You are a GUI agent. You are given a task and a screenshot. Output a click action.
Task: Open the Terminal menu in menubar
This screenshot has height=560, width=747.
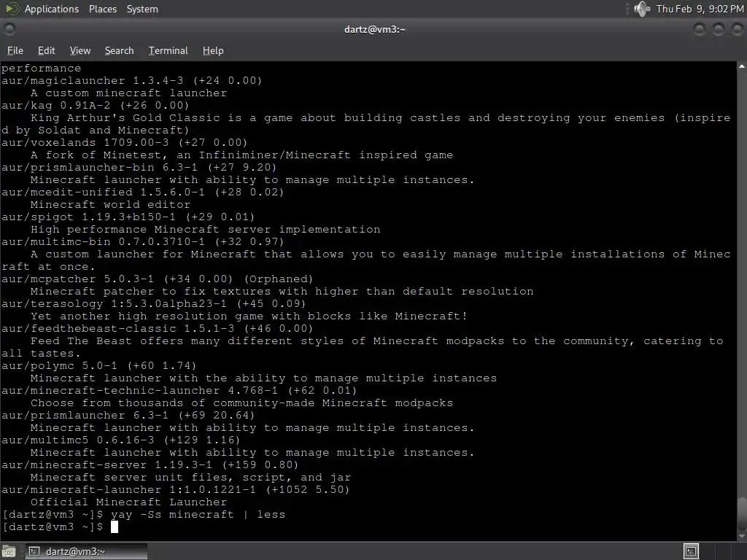(x=169, y=50)
